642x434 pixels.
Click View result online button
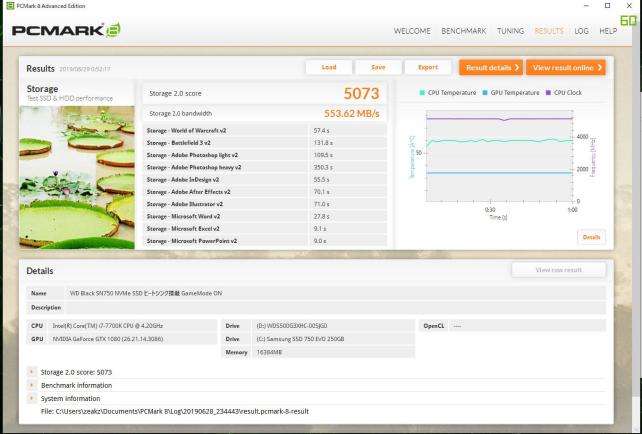[x=565, y=68]
